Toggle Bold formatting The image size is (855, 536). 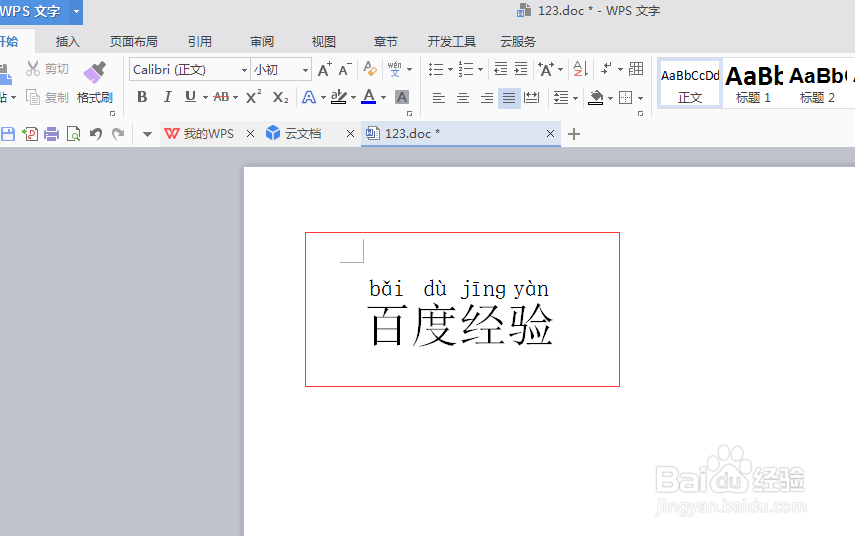click(142, 97)
